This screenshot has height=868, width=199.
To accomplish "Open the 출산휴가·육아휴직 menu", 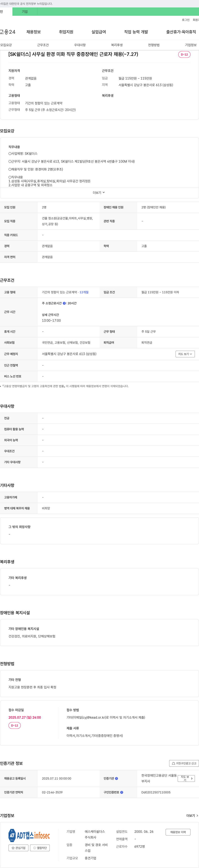I will pyautogui.click(x=181, y=32).
